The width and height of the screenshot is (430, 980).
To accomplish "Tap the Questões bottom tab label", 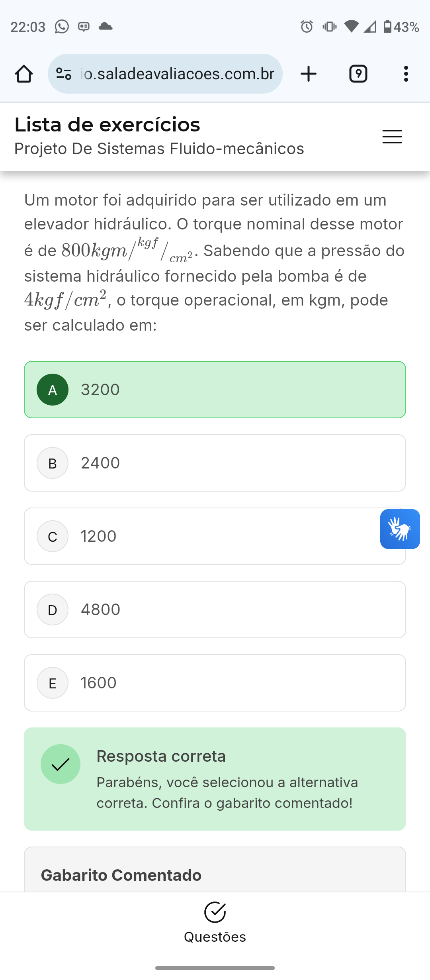I will (x=215, y=937).
